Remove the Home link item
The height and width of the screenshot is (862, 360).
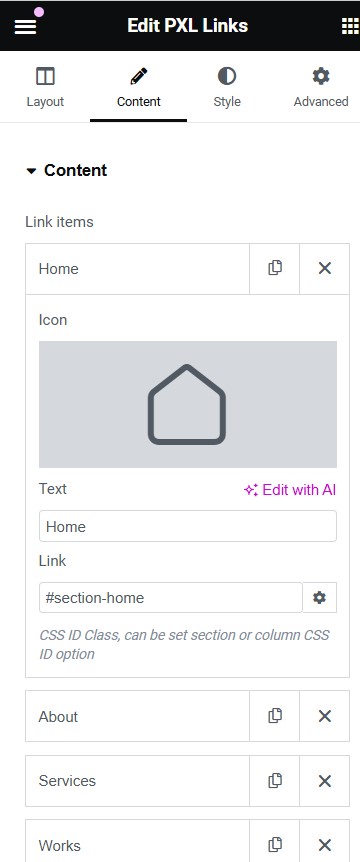pos(325,268)
